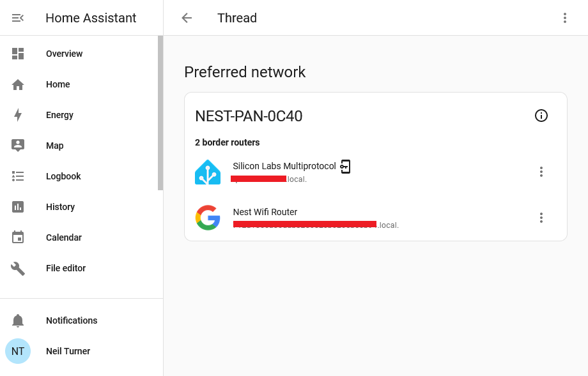
Task: View NEST-PAN-0C40 network info
Action: click(541, 116)
